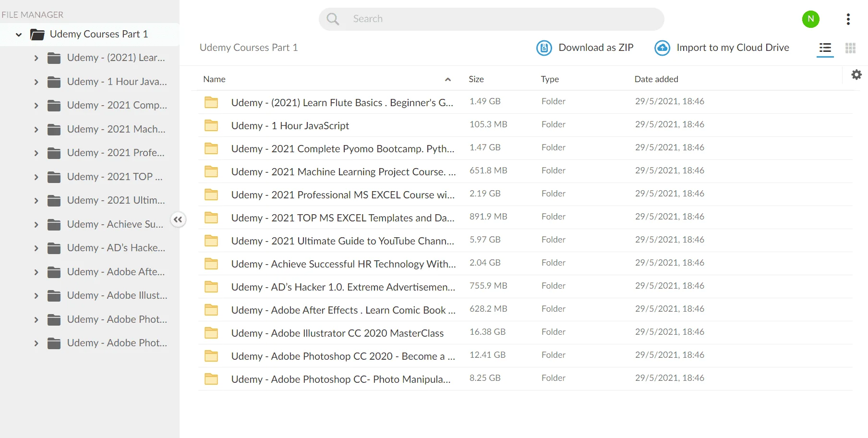Expand Udemy - 2021 Comp... tree folder
868x438 pixels.
pos(36,106)
